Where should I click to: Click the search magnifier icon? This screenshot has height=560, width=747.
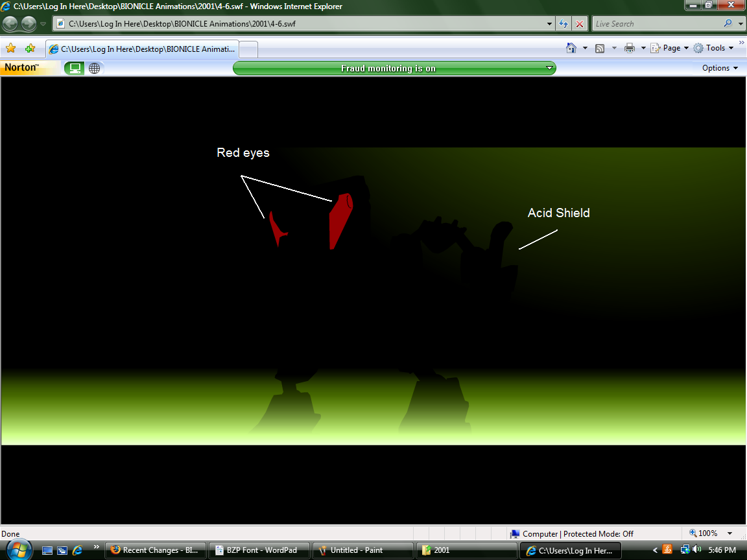coord(728,23)
